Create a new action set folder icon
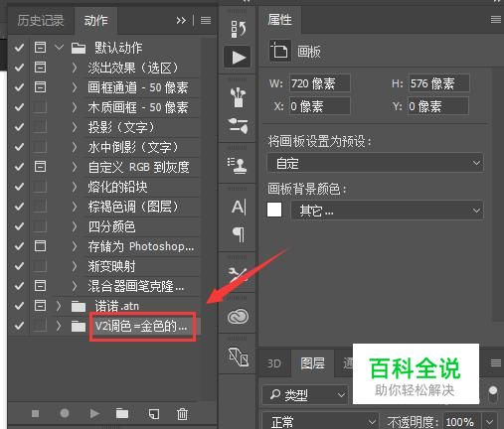The image size is (504, 429). tap(122, 413)
